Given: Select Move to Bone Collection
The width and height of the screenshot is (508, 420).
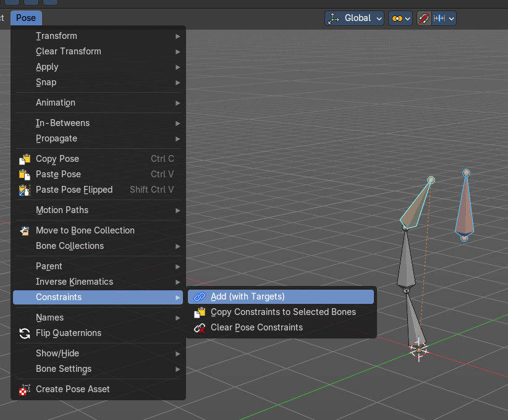Looking at the screenshot, I should pos(98,230).
